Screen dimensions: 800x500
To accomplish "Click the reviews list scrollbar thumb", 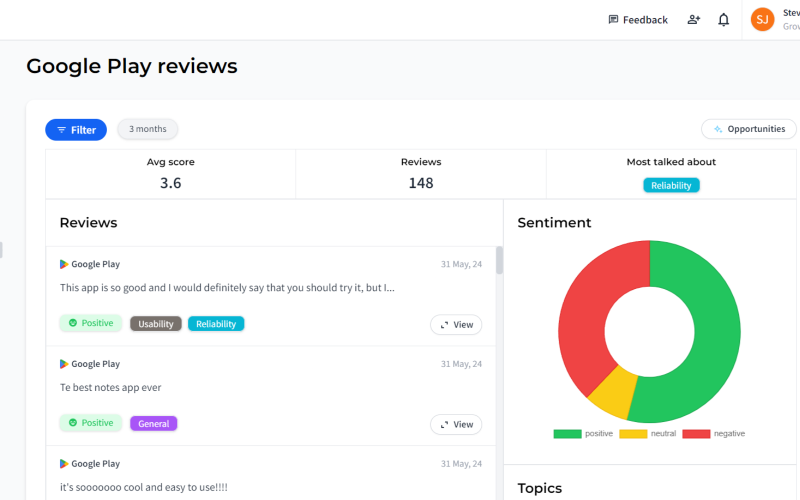I will point(499,260).
